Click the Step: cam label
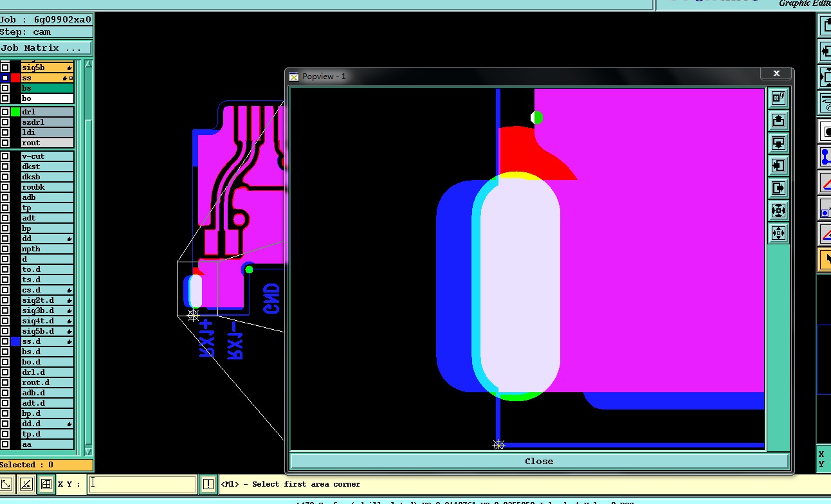The image size is (831, 504). click(46, 32)
